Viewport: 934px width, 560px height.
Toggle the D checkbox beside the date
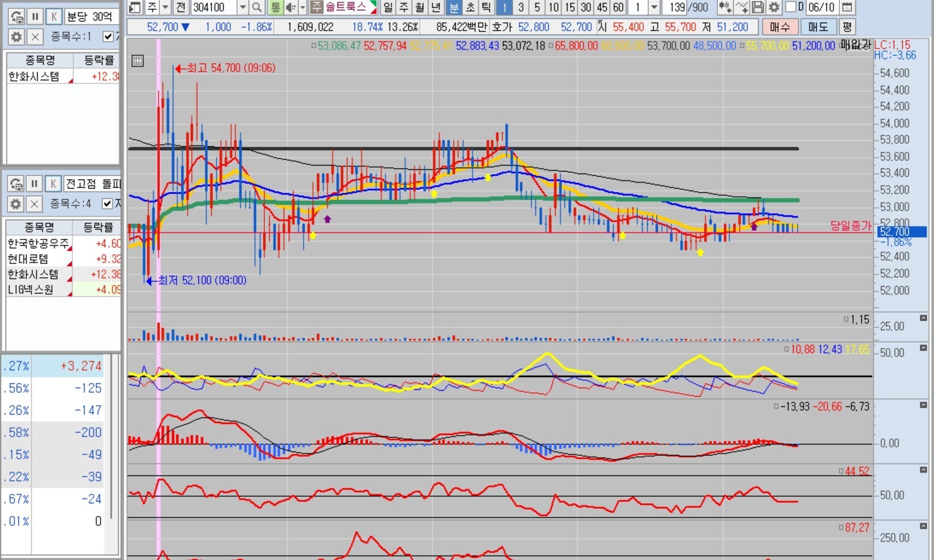(x=791, y=7)
